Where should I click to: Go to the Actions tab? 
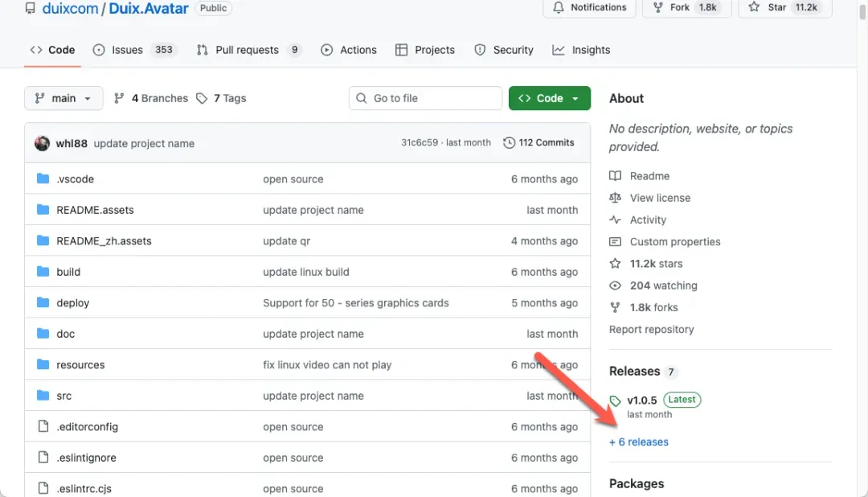[x=349, y=50]
